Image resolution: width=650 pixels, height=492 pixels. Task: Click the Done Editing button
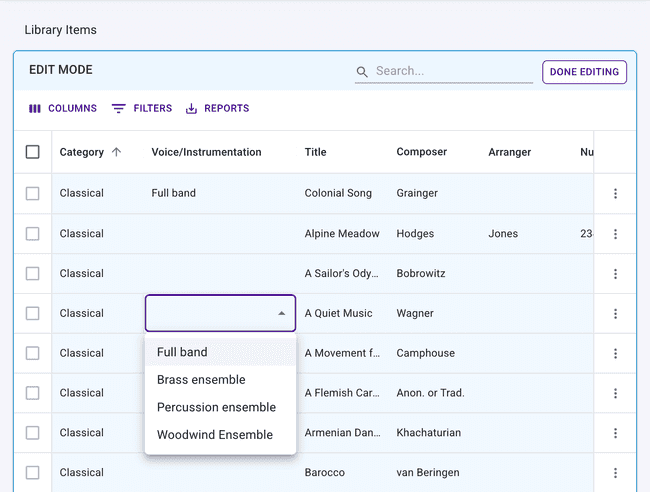584,72
